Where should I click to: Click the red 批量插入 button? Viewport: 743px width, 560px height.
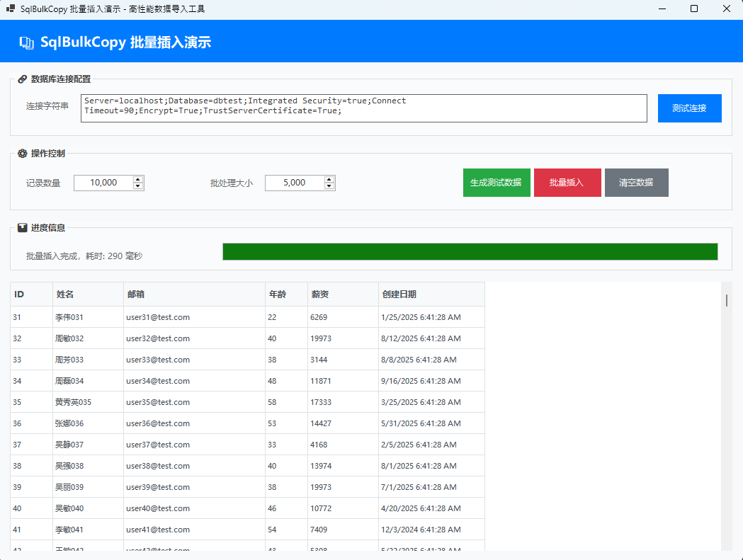pyautogui.click(x=567, y=183)
